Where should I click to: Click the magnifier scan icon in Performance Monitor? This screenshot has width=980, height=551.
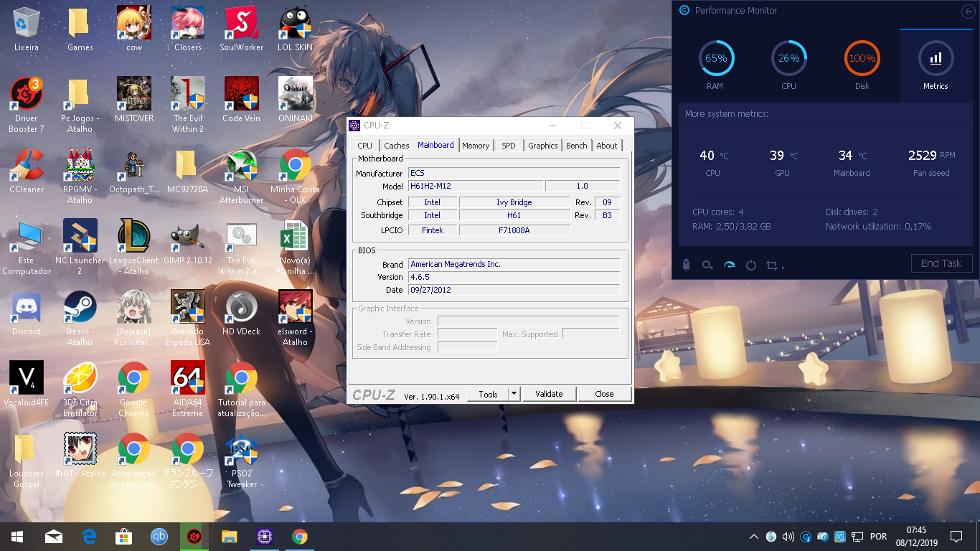point(707,265)
